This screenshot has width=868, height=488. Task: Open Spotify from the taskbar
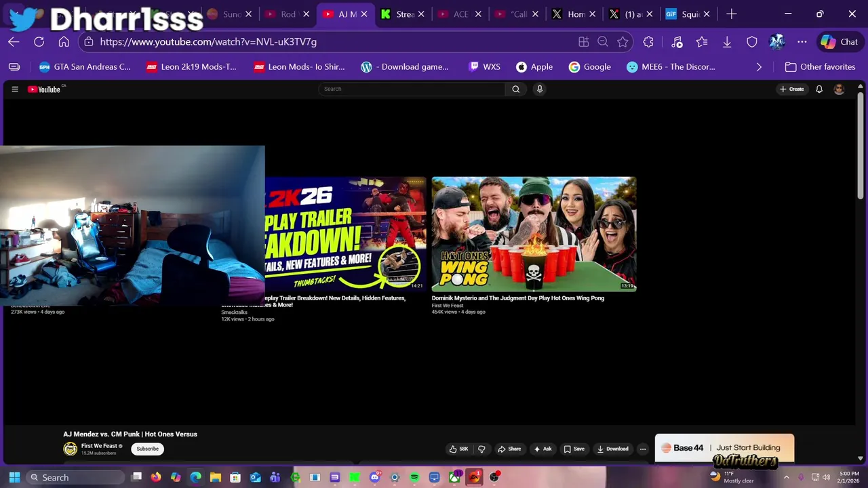(414, 477)
